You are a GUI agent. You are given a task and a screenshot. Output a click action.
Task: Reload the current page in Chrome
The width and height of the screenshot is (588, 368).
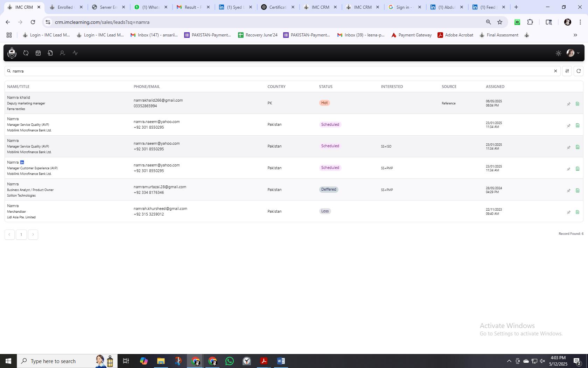click(33, 22)
